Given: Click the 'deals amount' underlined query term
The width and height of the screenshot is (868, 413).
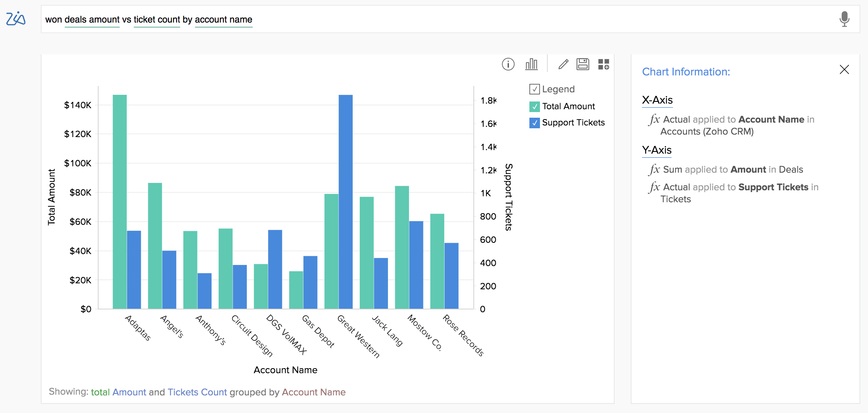Looking at the screenshot, I should pyautogui.click(x=92, y=20).
